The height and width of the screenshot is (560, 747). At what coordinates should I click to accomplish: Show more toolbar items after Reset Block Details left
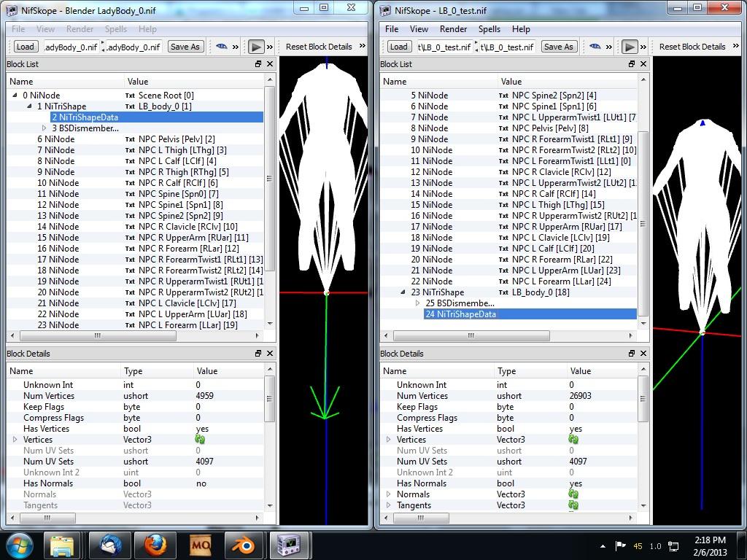tap(363, 46)
